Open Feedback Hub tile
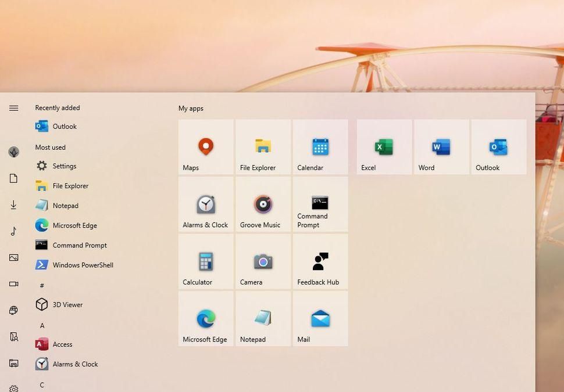Image resolution: width=564 pixels, height=392 pixels. [x=319, y=261]
